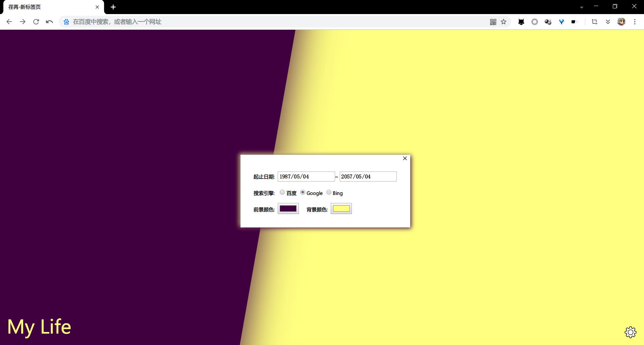
Task: Click the 搜索引擎 label
Action: point(264,193)
